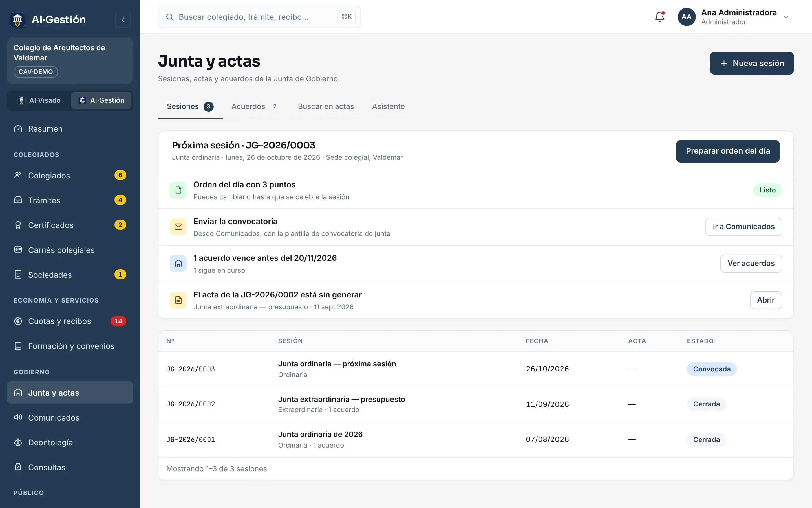Switch to the AI·Visado module
Image resolution: width=812 pixels, height=508 pixels.
pos(39,100)
